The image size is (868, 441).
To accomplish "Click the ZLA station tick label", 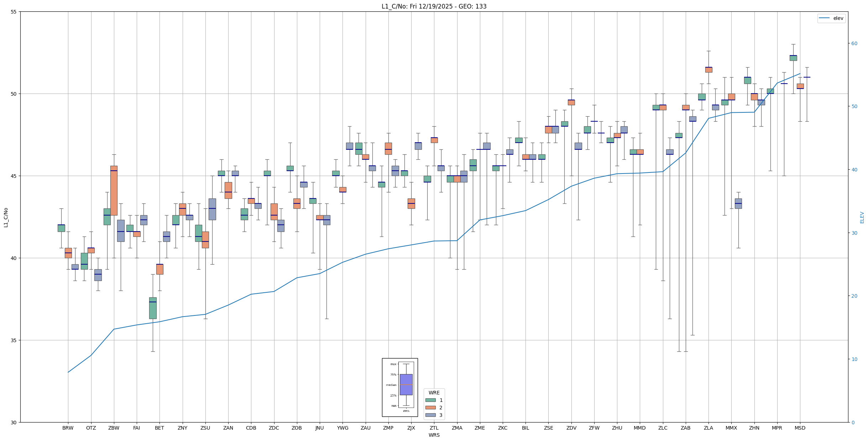I will [x=708, y=428].
